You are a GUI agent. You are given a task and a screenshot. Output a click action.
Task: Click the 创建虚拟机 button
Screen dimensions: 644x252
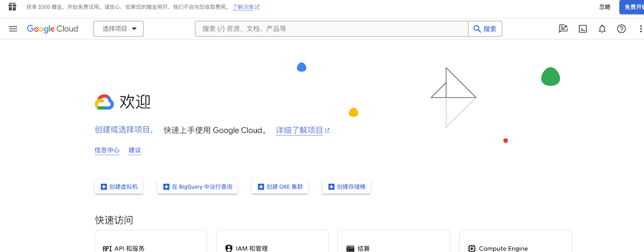point(119,187)
